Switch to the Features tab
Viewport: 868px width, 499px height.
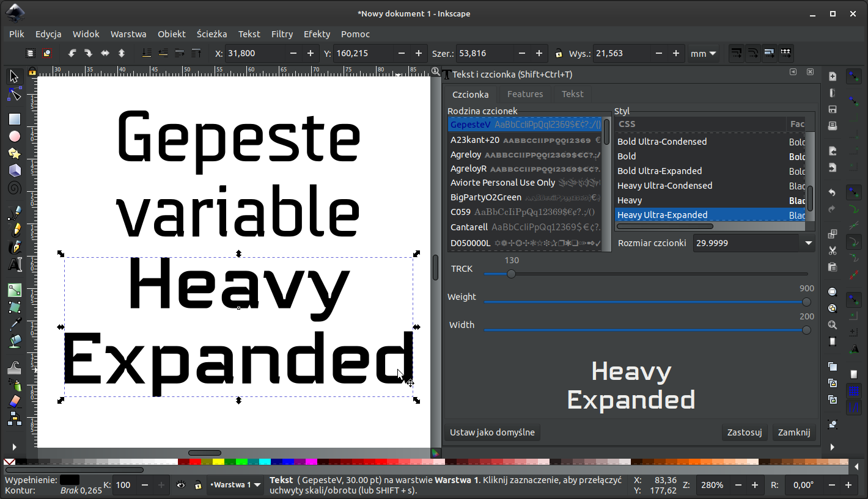[x=524, y=94]
